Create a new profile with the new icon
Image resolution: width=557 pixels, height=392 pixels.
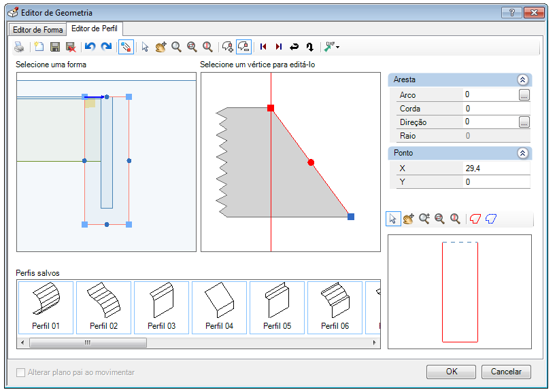[x=39, y=47]
